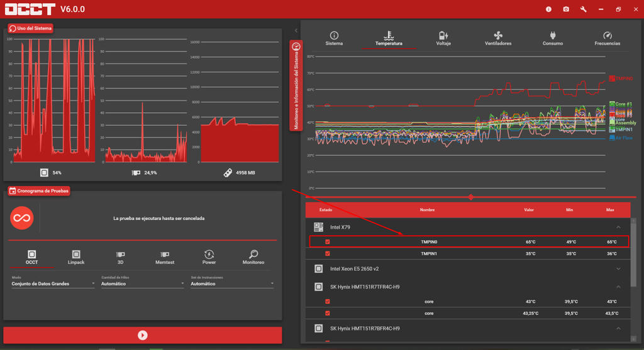Sort by the Max column header
Viewport: 644px width, 350px height.
[x=610, y=210]
